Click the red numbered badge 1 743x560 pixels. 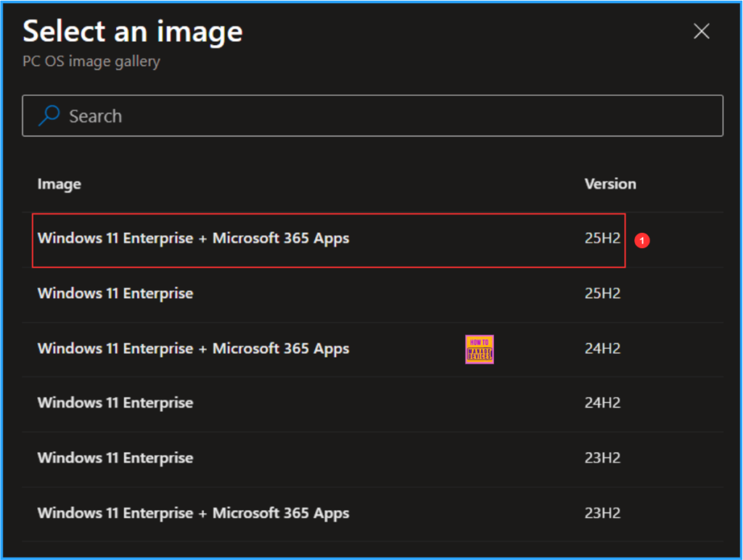tap(641, 240)
